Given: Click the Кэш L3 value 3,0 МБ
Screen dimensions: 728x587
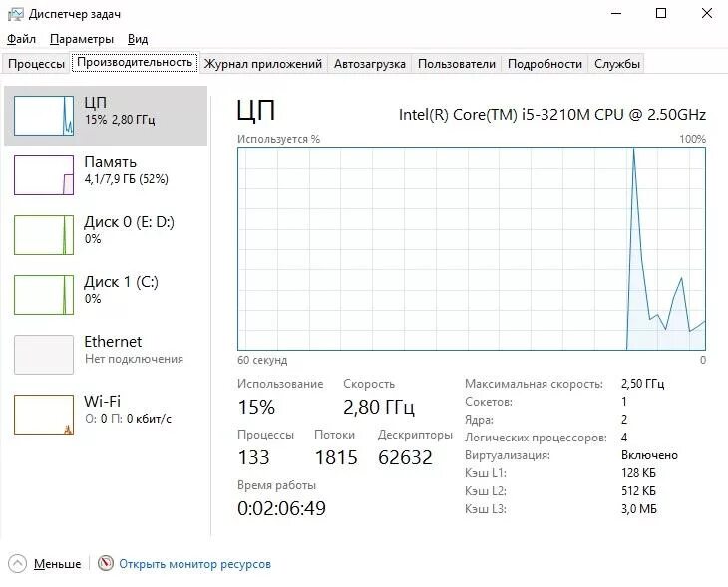Looking at the screenshot, I should [x=639, y=509].
